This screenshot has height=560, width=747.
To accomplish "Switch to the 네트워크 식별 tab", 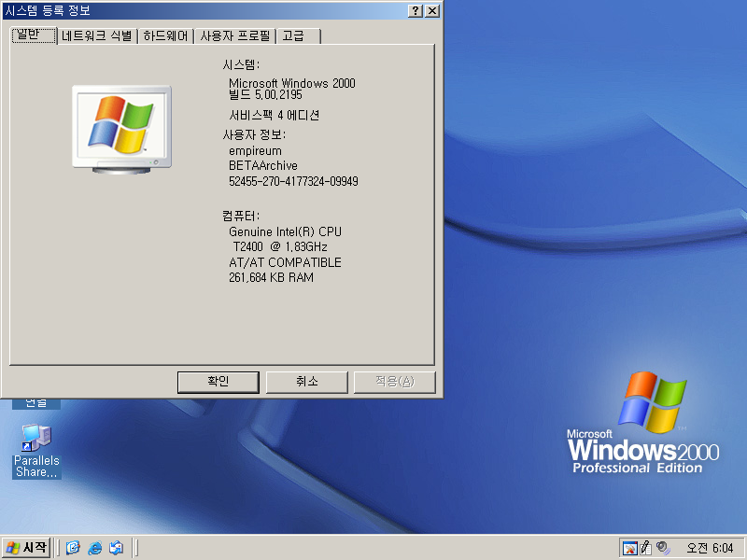I will (x=97, y=36).
